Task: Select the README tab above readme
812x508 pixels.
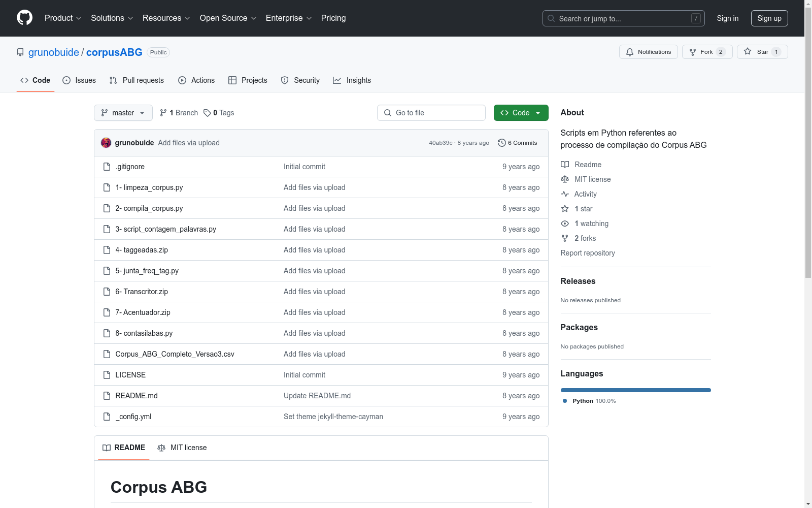Action: [x=124, y=448]
